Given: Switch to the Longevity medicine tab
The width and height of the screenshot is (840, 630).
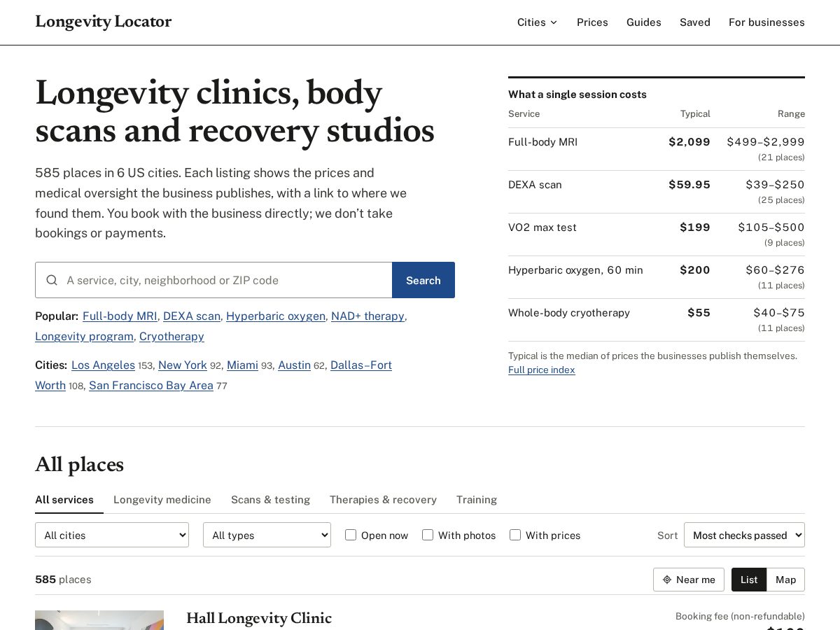Looking at the screenshot, I should pyautogui.click(x=162, y=500).
